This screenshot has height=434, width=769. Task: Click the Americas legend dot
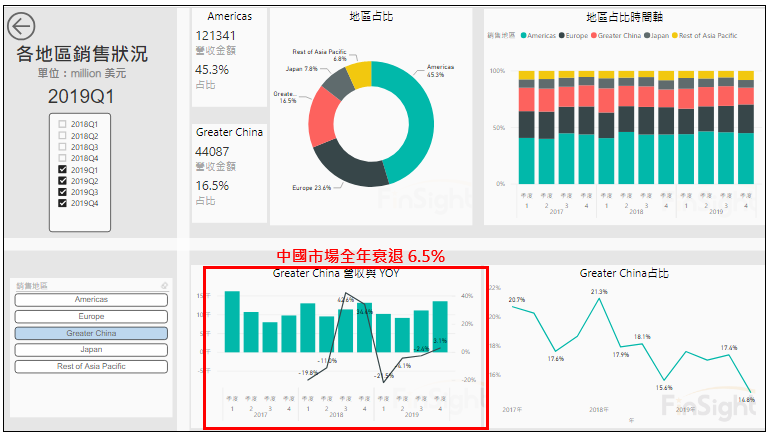pyautogui.click(x=522, y=35)
